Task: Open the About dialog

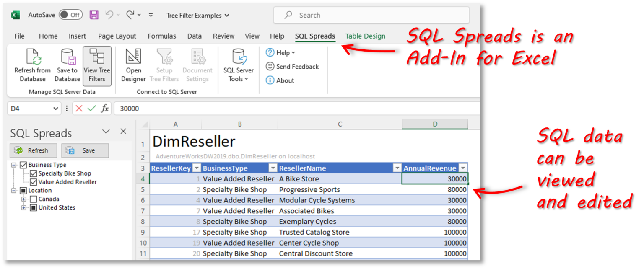Action: tap(280, 80)
